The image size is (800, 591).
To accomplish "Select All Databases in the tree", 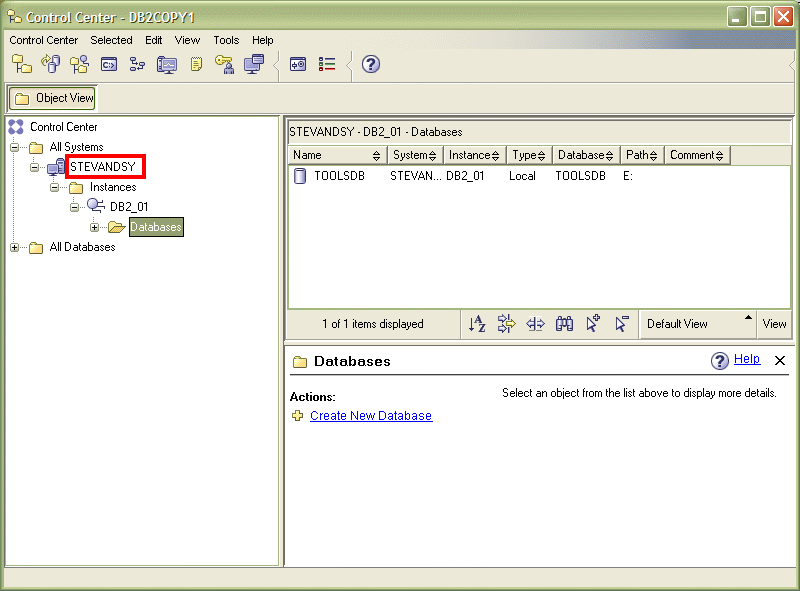I will [82, 248].
